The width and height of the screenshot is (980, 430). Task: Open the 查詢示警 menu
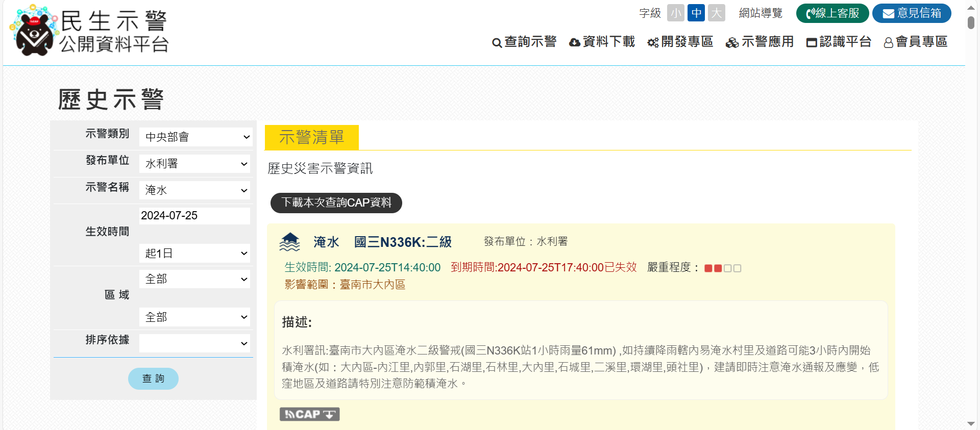click(524, 42)
